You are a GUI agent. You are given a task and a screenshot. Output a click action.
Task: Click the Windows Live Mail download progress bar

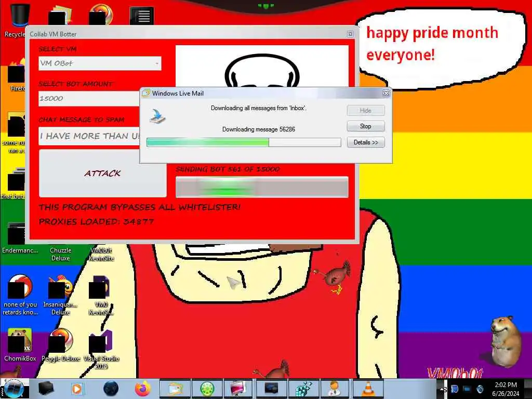[x=244, y=142]
